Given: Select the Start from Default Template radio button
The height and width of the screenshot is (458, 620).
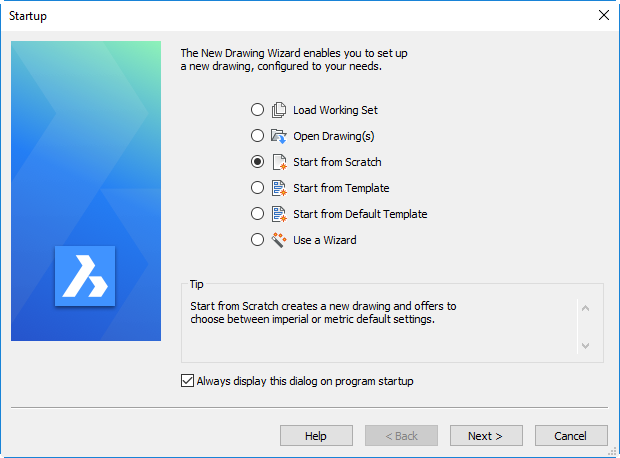Looking at the screenshot, I should (x=257, y=214).
